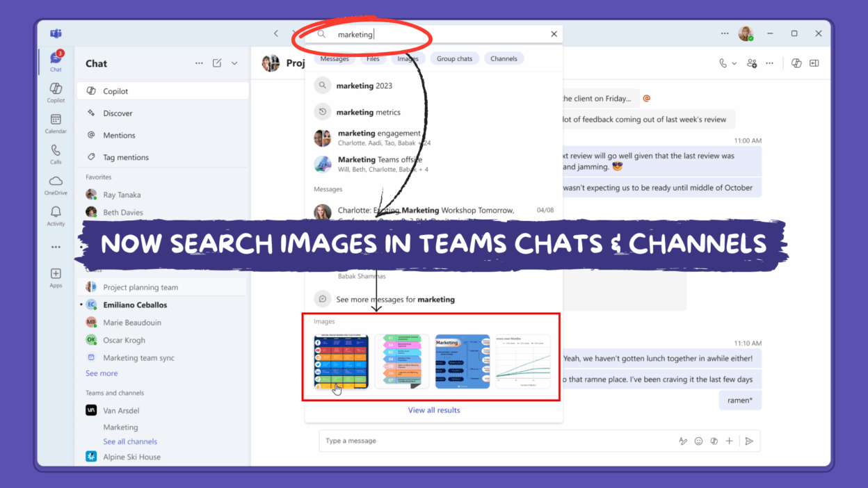The image size is (868, 488).
Task: Open Discover in chat list
Action: 162,113
